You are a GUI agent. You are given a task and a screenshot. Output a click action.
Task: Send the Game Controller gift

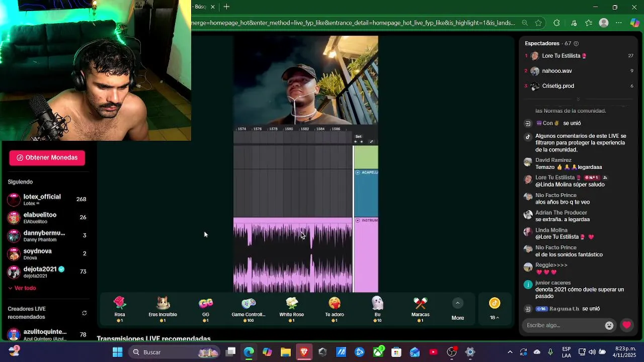[x=249, y=309]
